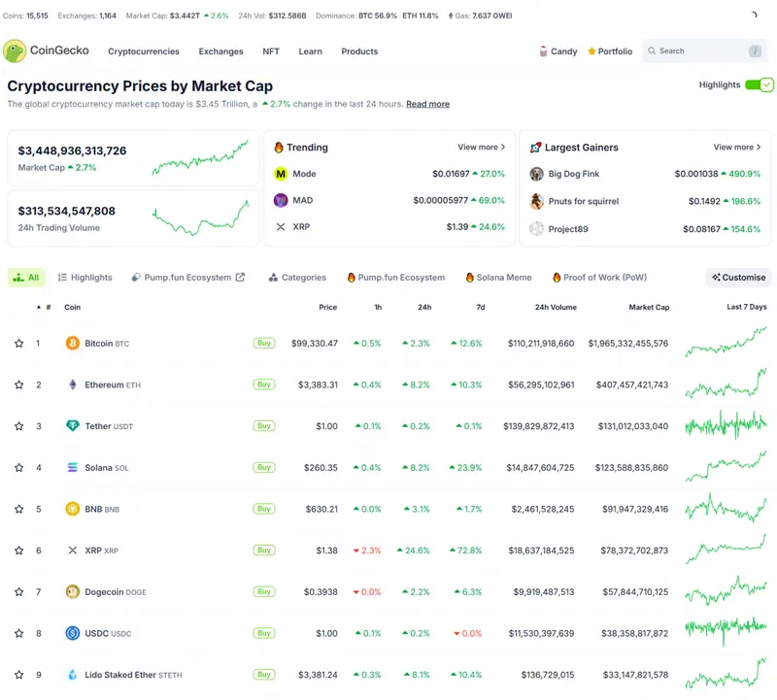Open the Exchanges nav menu
This screenshot has width=777, height=700.
221,51
